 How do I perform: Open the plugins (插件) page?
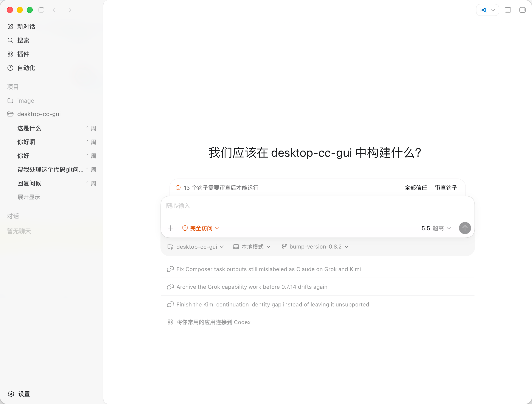51,54
